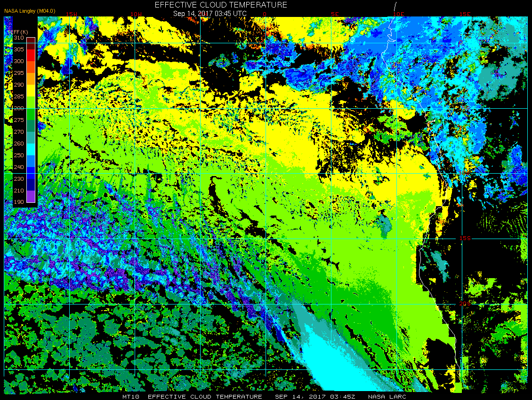This screenshot has width=532, height=400.
Task: Select the dark green 270–275 K legend swatch
Action: pos(31,126)
